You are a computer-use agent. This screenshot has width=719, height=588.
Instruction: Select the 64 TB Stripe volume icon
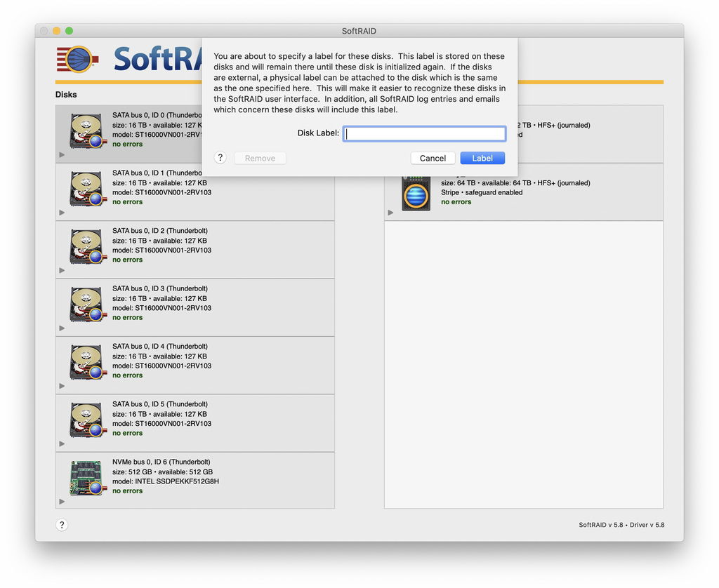(416, 194)
